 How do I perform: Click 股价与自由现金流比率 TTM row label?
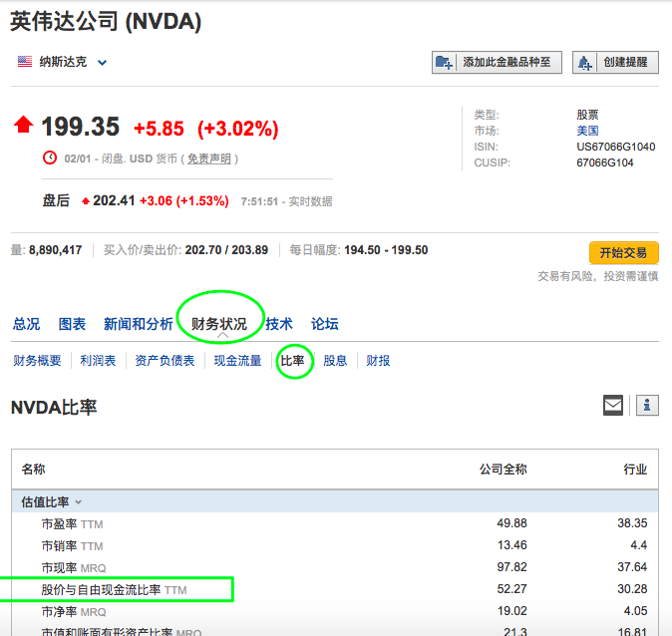click(x=114, y=590)
